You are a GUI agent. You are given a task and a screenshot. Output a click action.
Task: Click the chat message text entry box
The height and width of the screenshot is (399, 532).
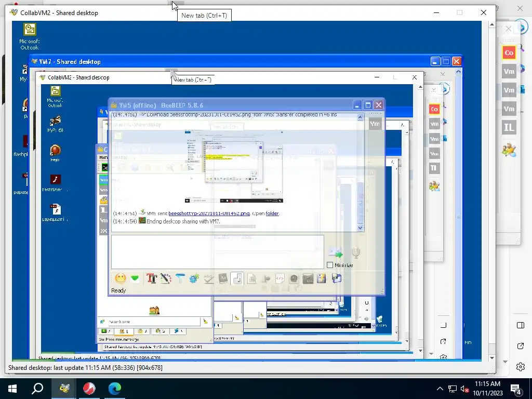click(x=218, y=252)
